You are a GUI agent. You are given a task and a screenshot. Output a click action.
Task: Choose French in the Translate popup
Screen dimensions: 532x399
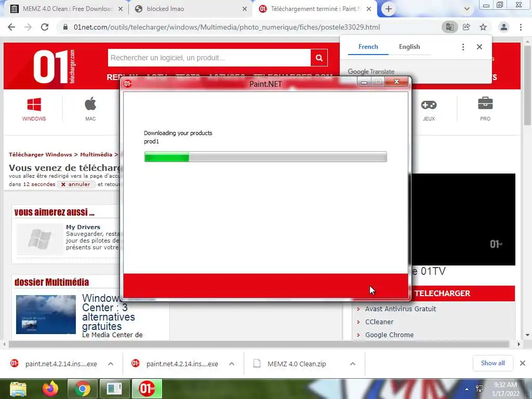(368, 47)
